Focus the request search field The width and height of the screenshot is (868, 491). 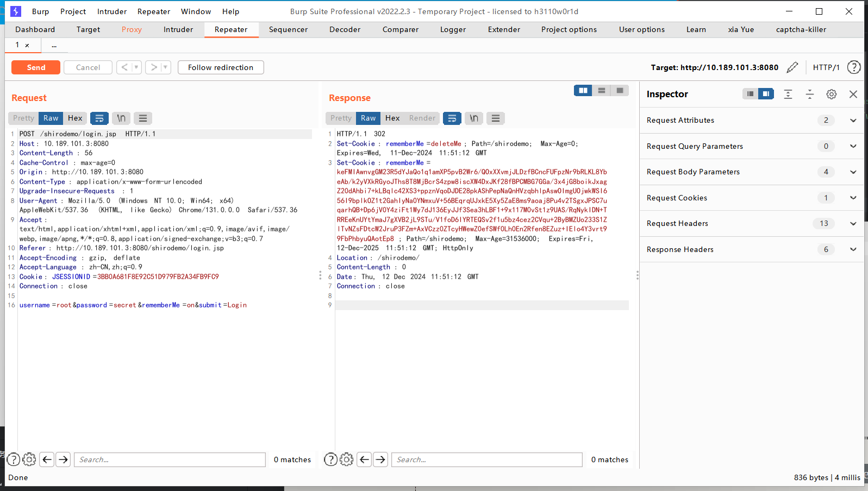point(170,459)
